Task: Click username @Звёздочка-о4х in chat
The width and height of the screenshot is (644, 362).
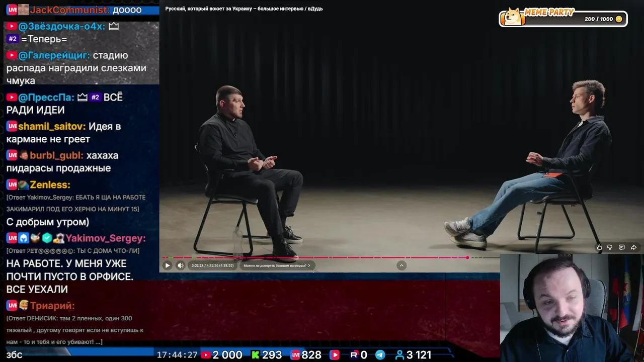Action: click(x=61, y=26)
